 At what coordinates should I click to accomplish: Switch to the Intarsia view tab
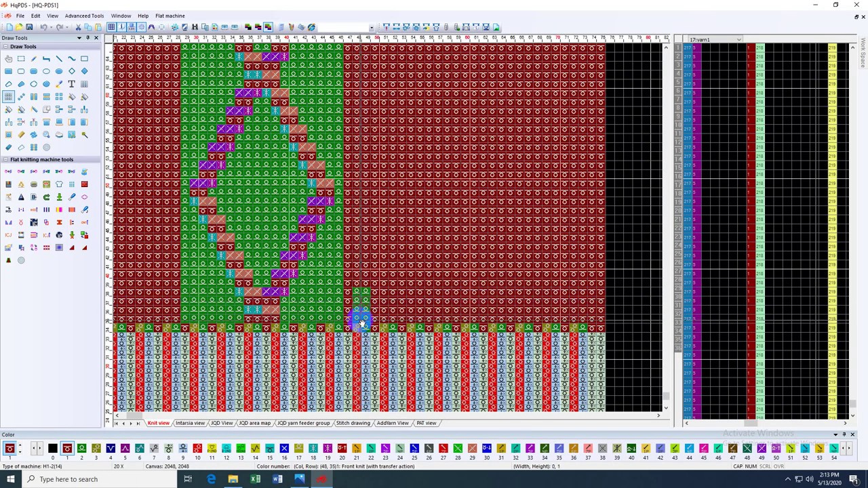[x=190, y=423]
